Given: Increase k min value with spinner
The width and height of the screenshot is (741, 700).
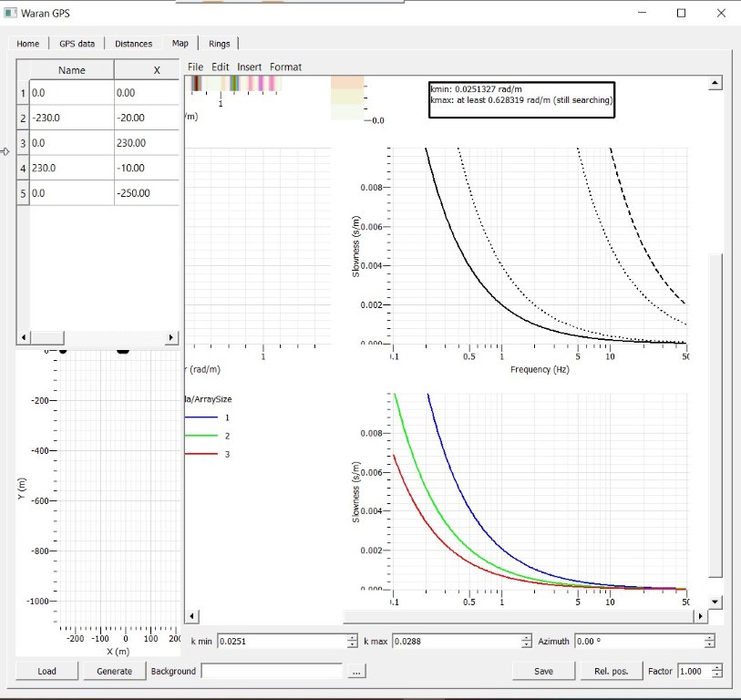Looking at the screenshot, I should pos(352,637).
